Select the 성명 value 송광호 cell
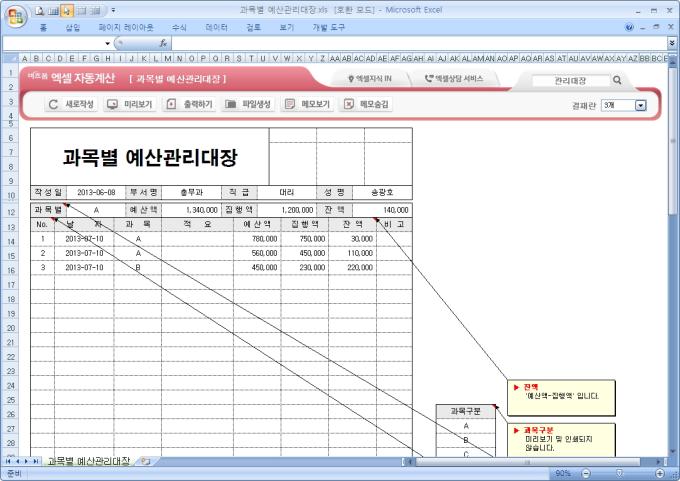Viewport: 680px width, 481px height. pos(382,192)
